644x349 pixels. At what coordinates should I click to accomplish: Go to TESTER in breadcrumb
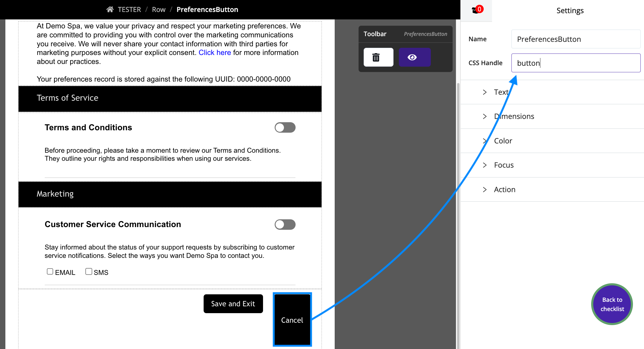point(129,10)
